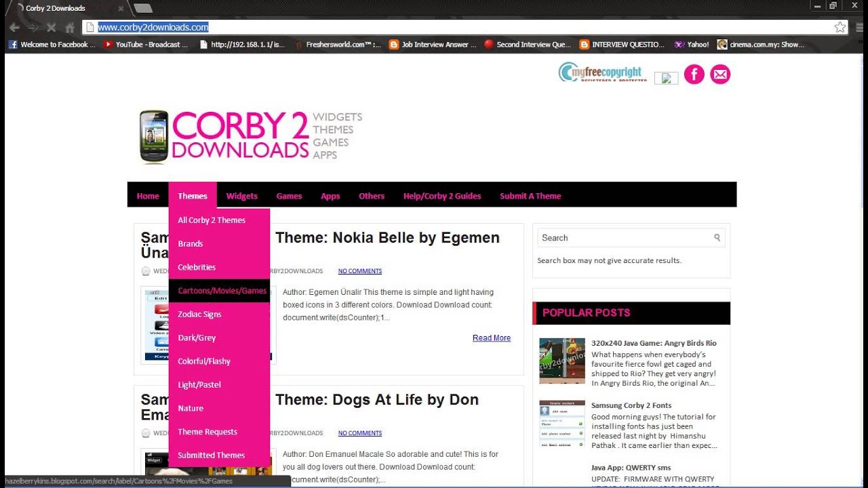Open the Others navigation menu
The image size is (868, 488).
point(372,196)
